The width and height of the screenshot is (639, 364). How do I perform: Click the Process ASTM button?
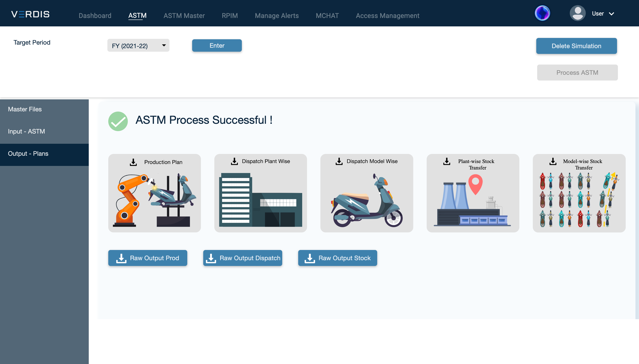coord(577,73)
